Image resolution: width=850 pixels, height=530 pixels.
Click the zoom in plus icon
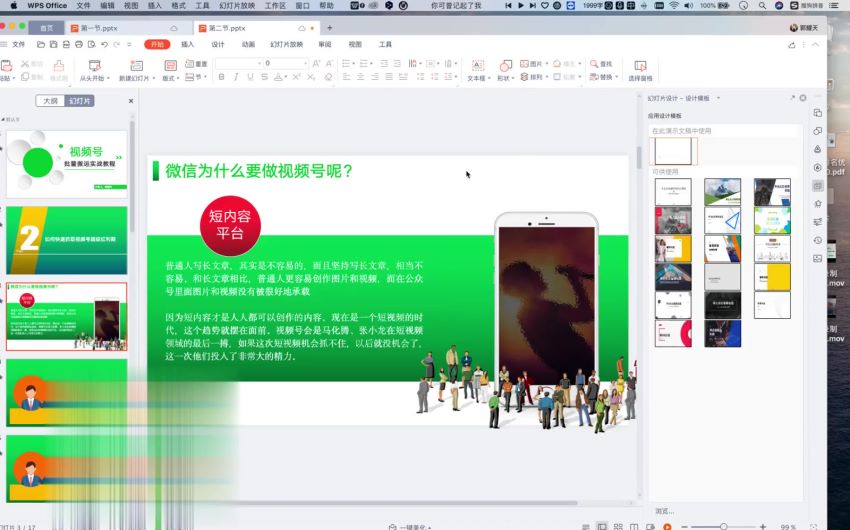pos(763,527)
